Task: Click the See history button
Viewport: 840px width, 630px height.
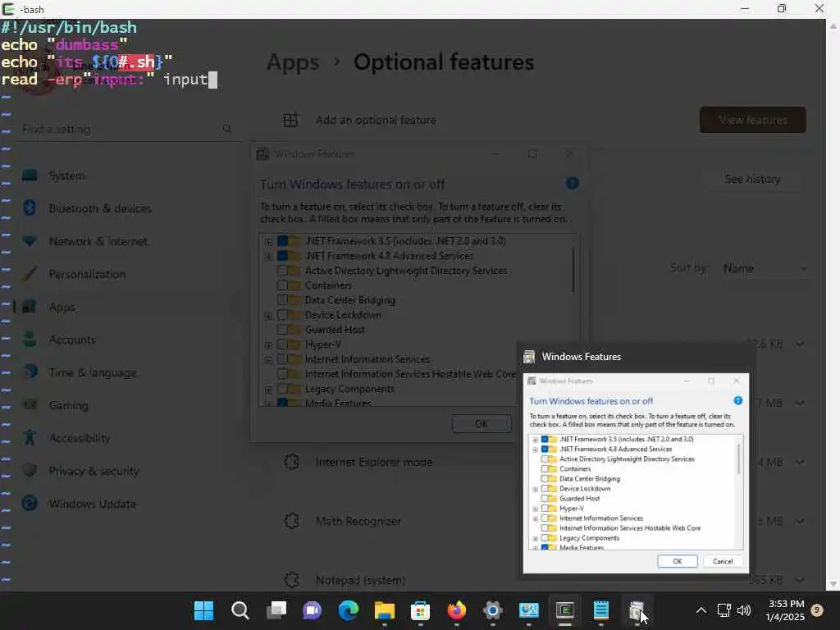Action: coord(752,179)
